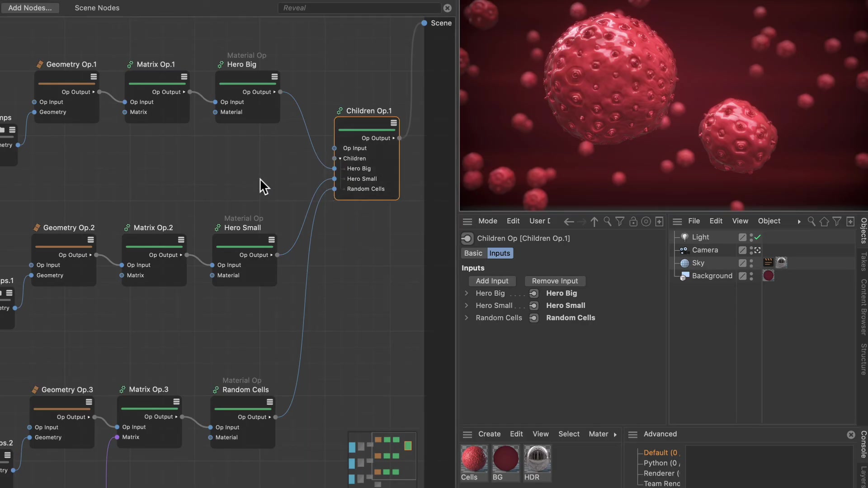Click the up arrow parent-navigation icon in the Attribute Manager
Viewport: 868px width, 488px height.
coord(594,221)
